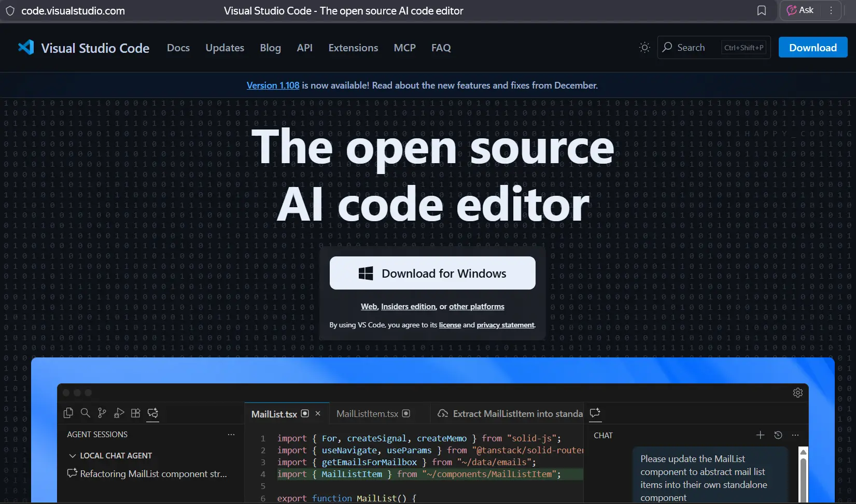Viewport: 856px width, 504px height.
Task: Click the Visual Studio Code logo icon
Action: (26, 48)
